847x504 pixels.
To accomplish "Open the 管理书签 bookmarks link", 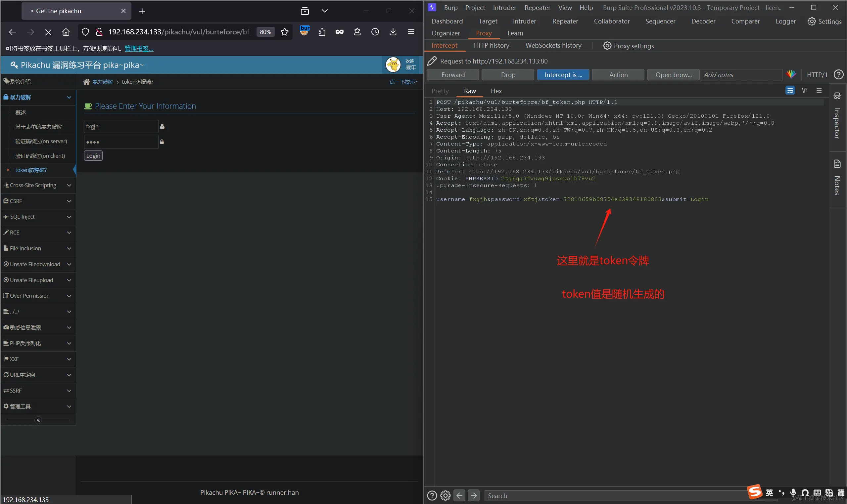I will click(x=139, y=49).
